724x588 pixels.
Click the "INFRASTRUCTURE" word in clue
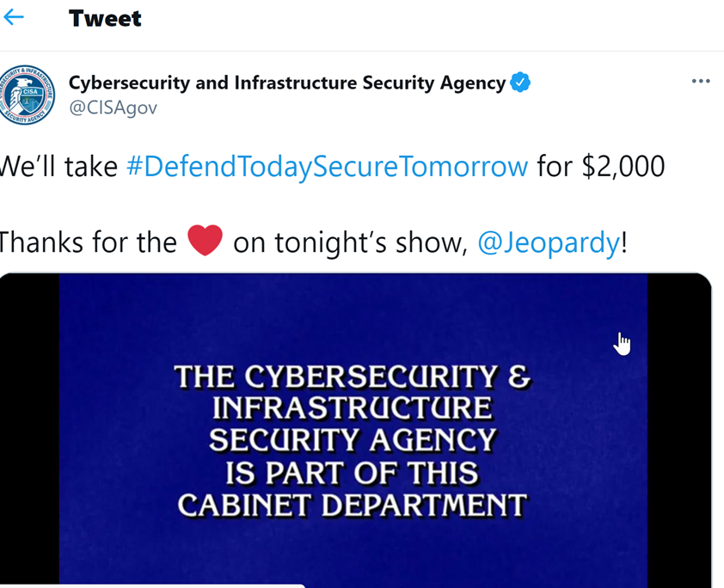coord(353,408)
